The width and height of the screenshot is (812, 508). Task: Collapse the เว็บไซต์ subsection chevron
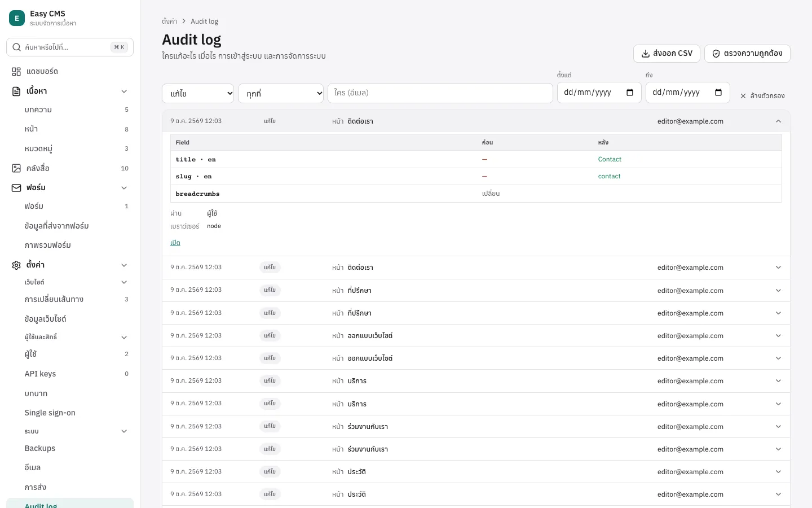124,282
